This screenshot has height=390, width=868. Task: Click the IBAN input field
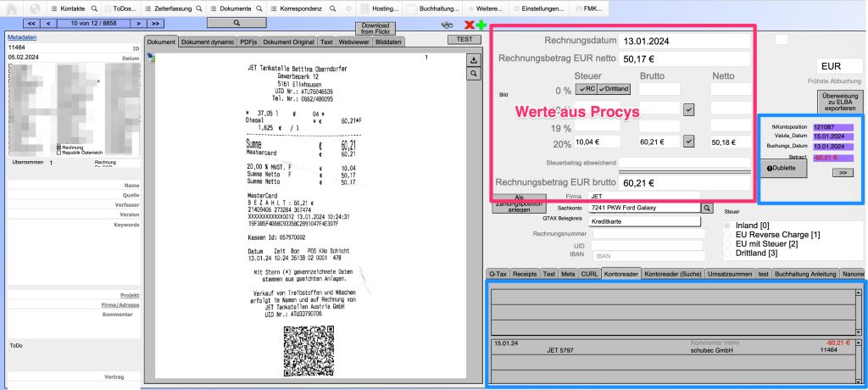tap(647, 257)
